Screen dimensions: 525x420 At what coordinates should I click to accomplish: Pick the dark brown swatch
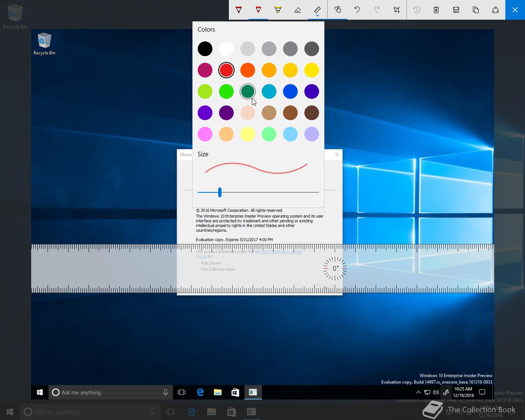point(312,113)
